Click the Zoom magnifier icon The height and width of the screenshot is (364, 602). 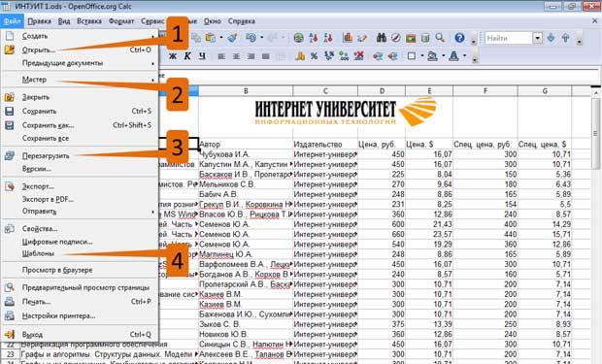(x=440, y=38)
